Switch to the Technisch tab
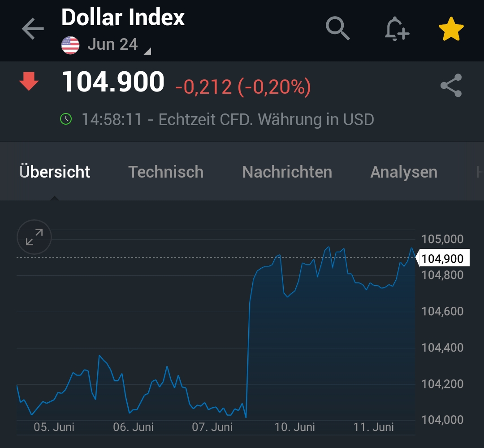This screenshot has height=448, width=484. coord(166,172)
